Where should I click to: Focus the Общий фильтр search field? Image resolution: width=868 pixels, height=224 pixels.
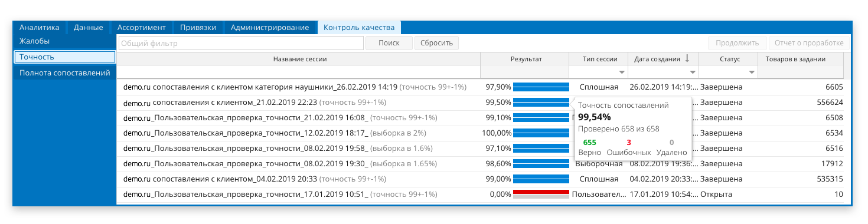click(x=241, y=43)
